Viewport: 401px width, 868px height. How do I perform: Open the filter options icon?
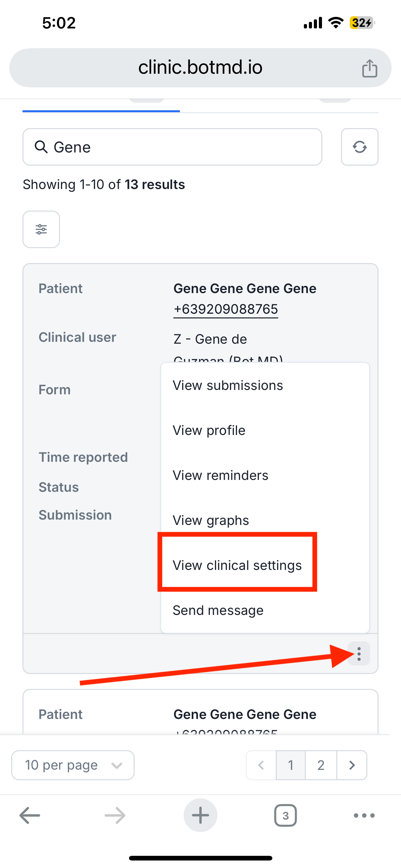point(41,229)
